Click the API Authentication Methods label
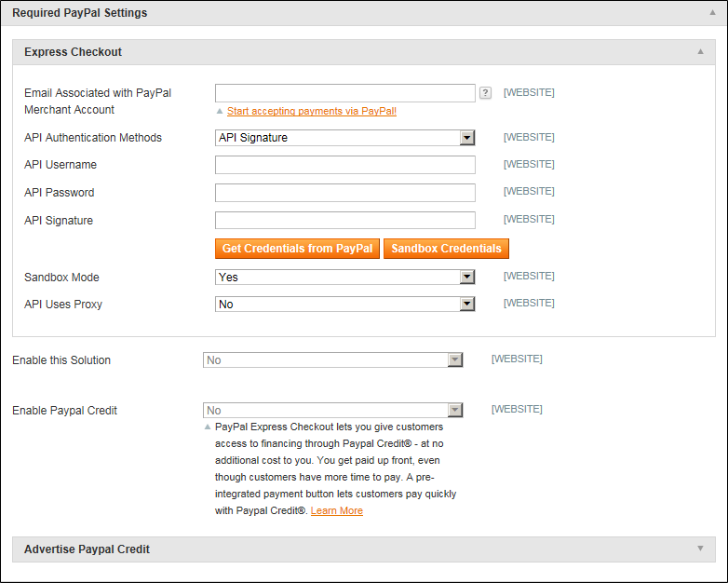 point(93,138)
